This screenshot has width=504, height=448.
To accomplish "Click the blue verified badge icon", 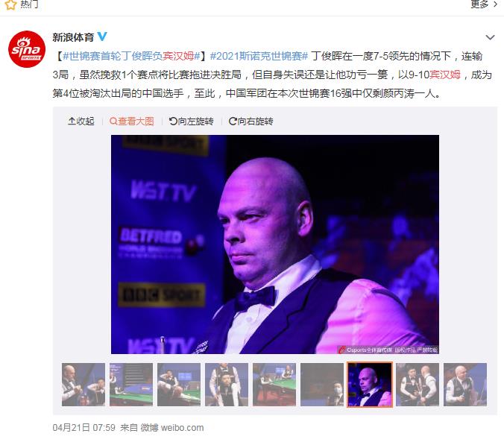I will point(102,37).
